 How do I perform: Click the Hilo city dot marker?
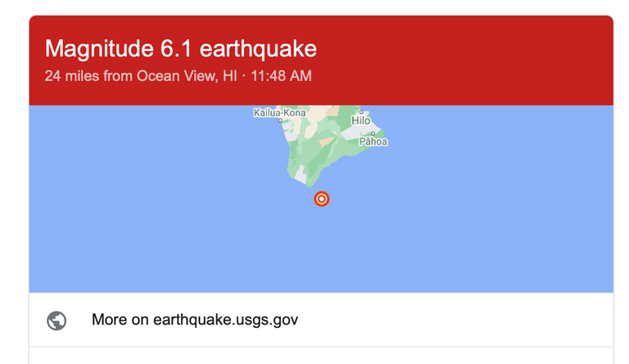(361, 112)
